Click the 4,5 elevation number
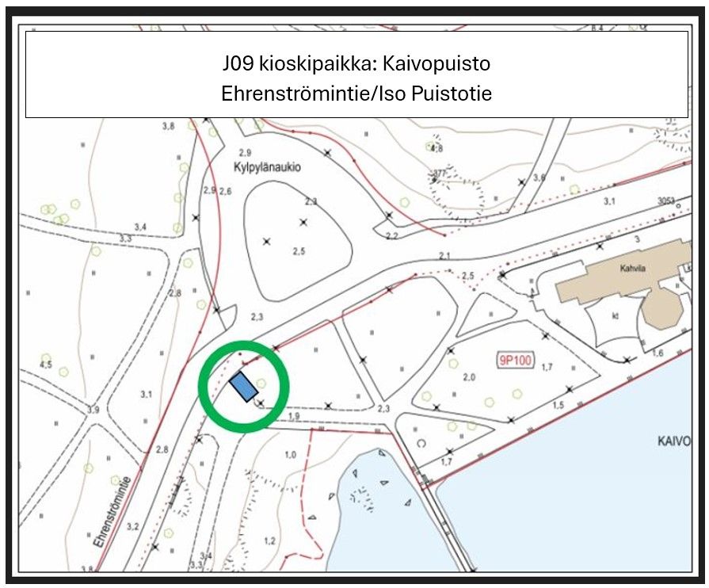Screen dimensions: 709x588 46,365
